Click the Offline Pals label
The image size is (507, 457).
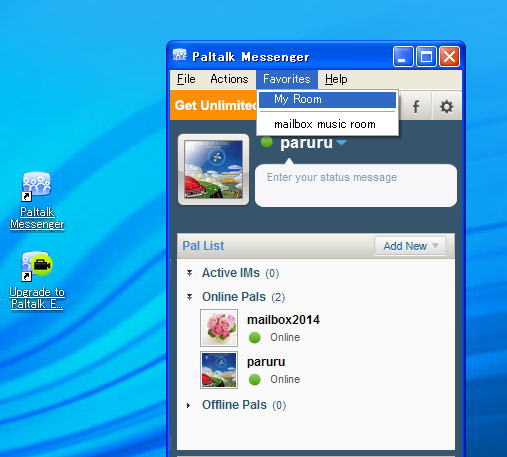tap(234, 405)
